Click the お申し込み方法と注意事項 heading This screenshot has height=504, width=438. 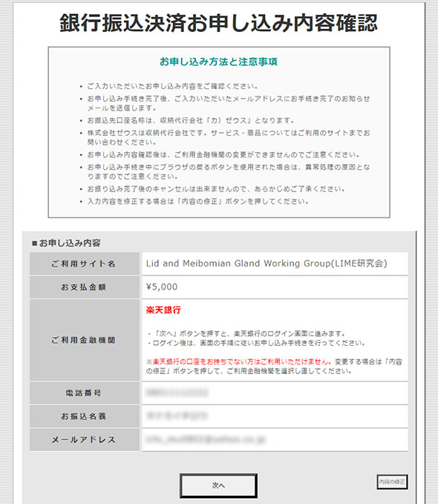[x=219, y=62]
